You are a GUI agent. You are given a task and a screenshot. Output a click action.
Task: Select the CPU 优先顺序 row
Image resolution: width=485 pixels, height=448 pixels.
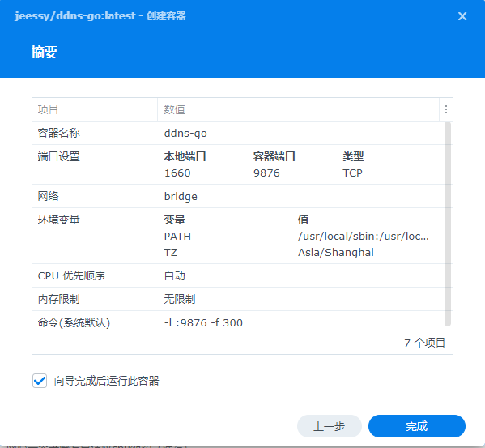238,275
